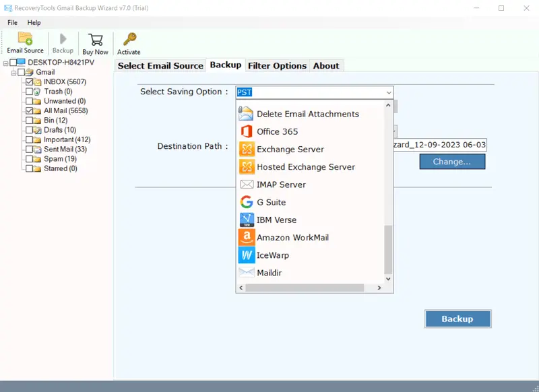Click the blue Backup button
Screen dimensions: 539x392
click(x=457, y=319)
